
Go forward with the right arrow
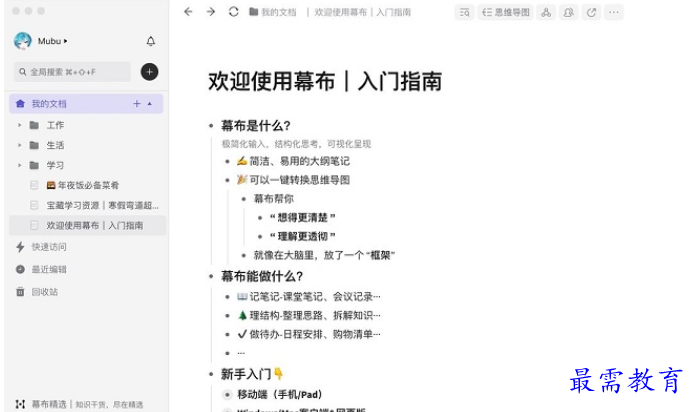point(211,12)
